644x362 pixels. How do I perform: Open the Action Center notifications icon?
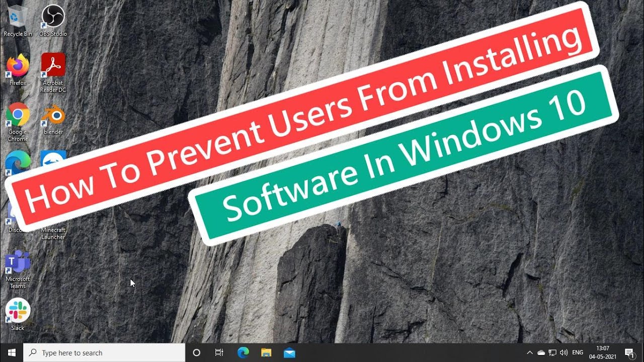click(629, 352)
